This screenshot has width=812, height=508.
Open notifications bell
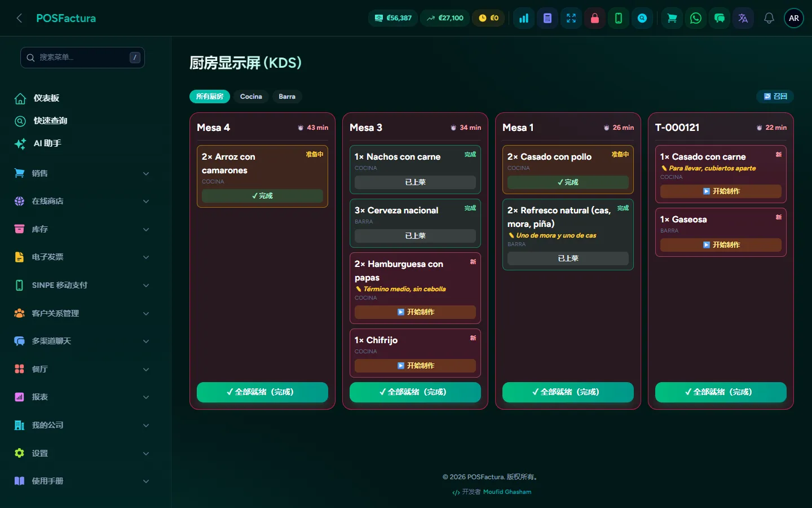769,18
